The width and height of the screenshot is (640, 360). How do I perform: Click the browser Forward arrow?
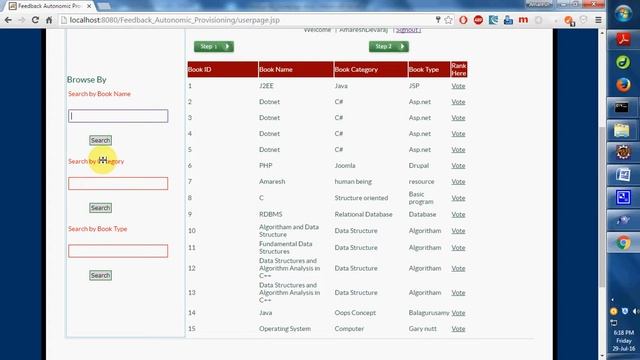[x=22, y=20]
